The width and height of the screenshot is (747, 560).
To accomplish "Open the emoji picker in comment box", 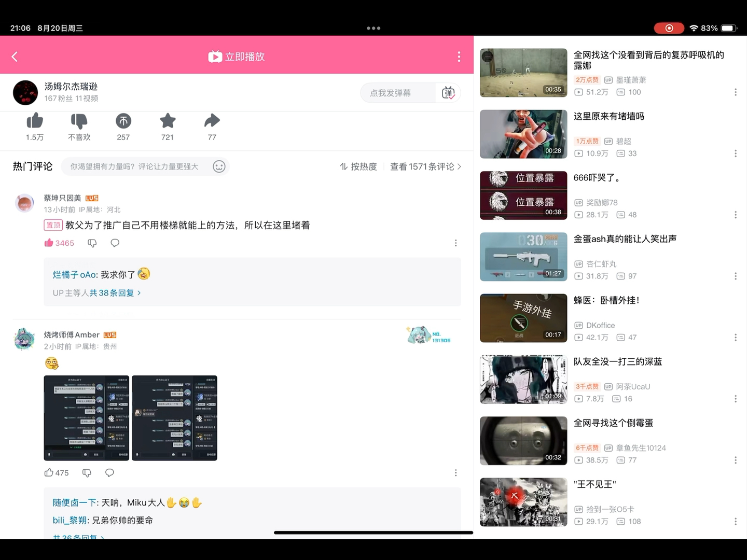I will point(219,166).
